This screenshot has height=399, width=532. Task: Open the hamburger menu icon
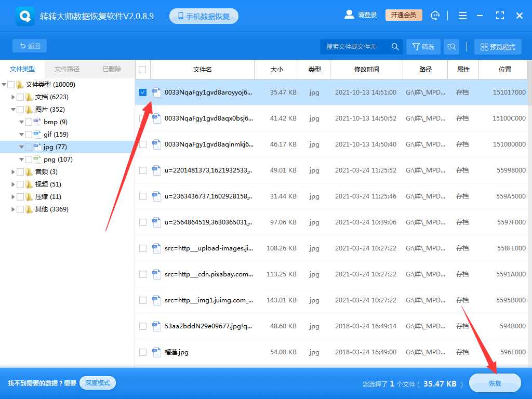point(462,15)
